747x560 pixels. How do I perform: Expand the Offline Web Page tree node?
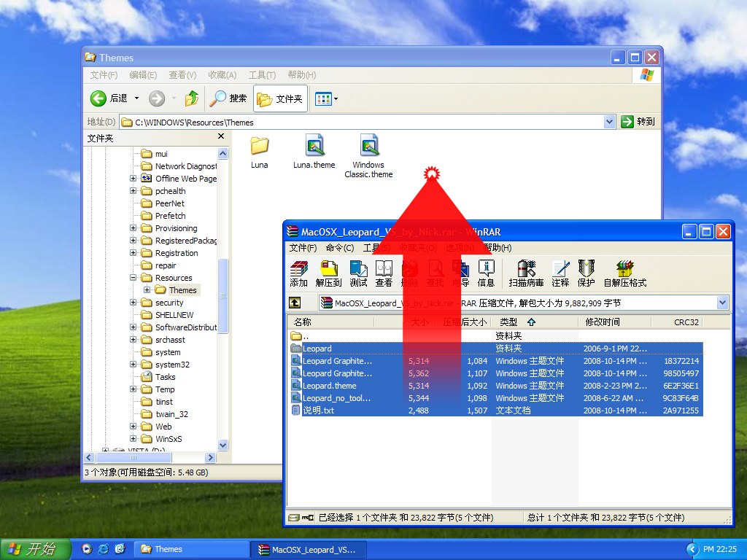(133, 178)
